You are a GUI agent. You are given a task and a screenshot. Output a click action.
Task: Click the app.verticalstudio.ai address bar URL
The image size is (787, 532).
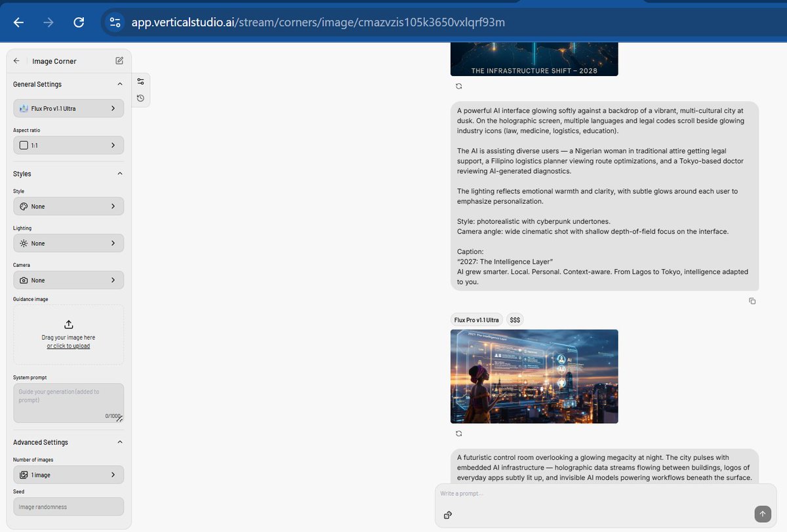click(x=318, y=22)
